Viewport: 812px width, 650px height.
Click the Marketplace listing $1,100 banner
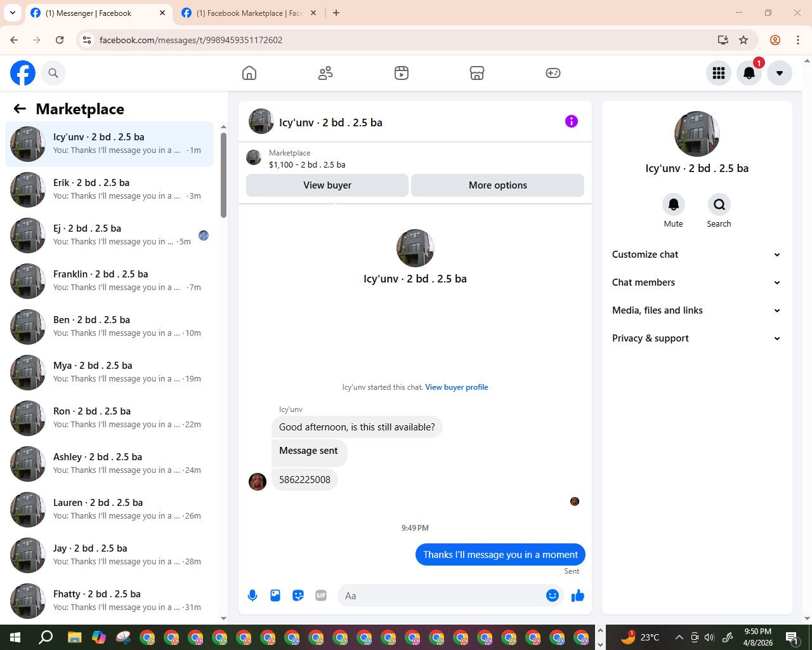click(415, 159)
